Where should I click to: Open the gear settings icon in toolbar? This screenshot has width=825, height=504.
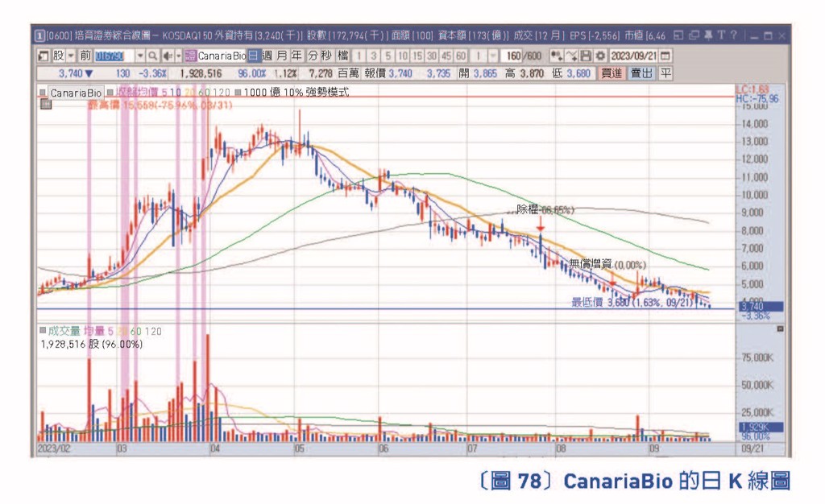[600, 56]
